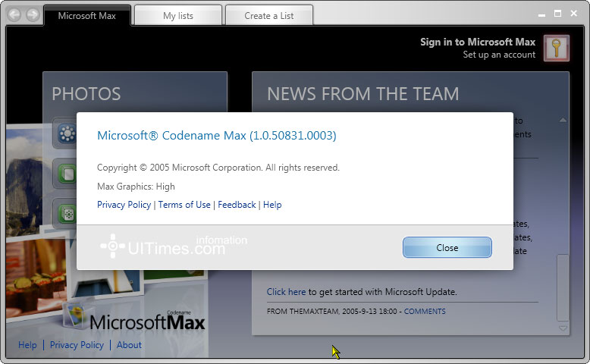This screenshot has height=364, width=590.
Task: Open the Help link in dialog
Action: click(x=272, y=205)
